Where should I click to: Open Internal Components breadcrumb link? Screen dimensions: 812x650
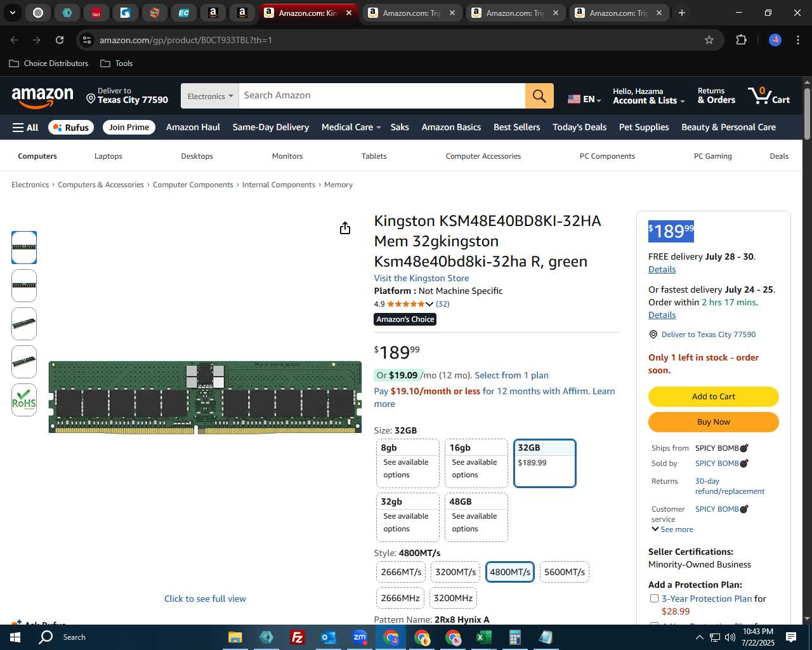pos(278,185)
